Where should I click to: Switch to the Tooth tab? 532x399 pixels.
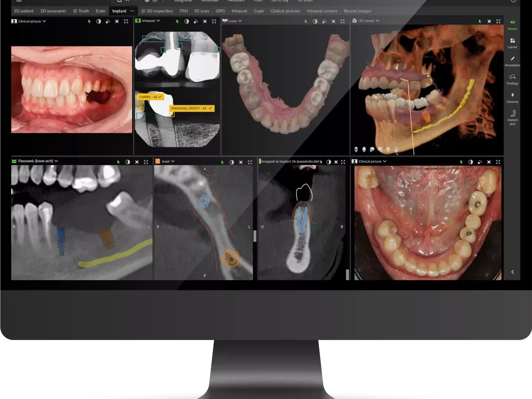pos(81,11)
